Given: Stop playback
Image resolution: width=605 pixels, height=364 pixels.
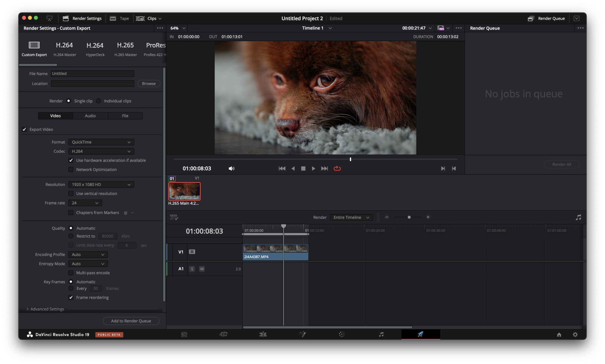Looking at the screenshot, I should point(303,168).
